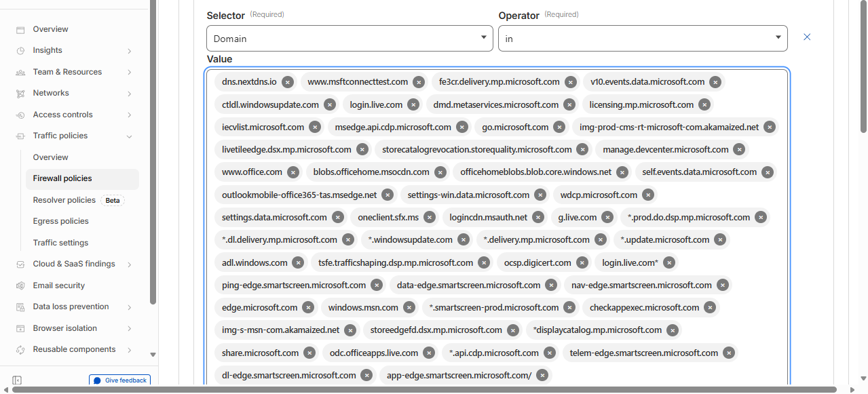Delete the fe3cr.delivery.mp.microsoft.com chip

tap(571, 82)
